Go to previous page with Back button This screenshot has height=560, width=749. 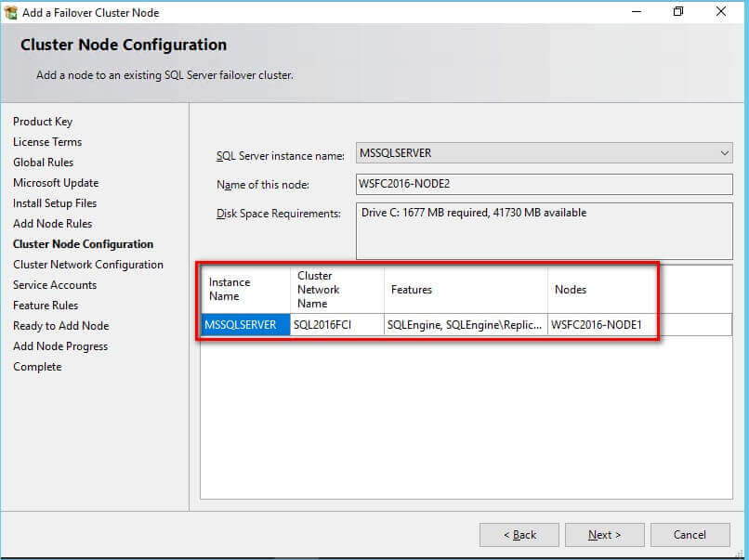tap(519, 535)
